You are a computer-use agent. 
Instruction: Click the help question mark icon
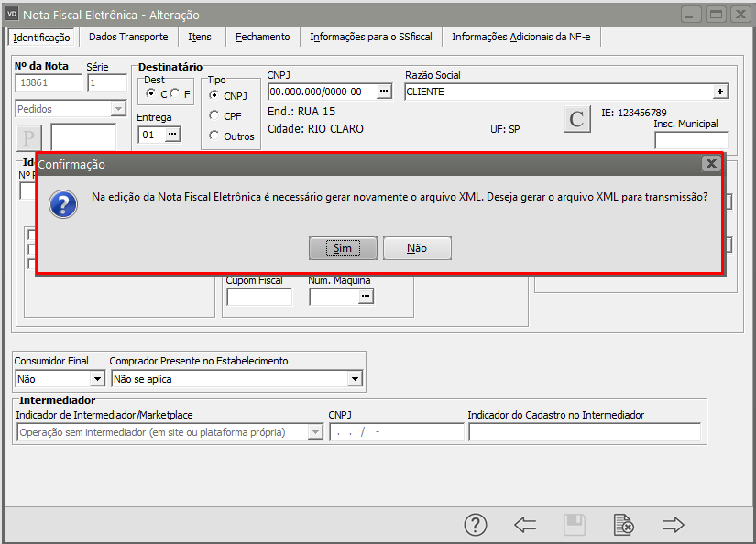click(x=475, y=525)
